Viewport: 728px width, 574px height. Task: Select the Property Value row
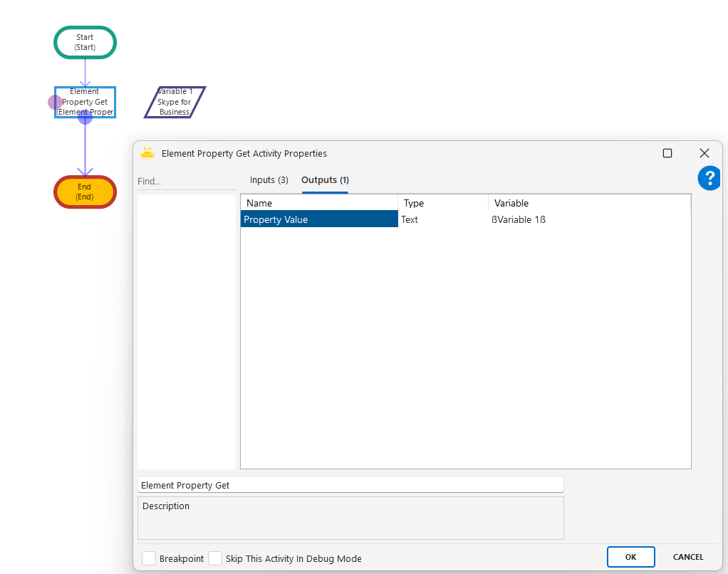click(x=318, y=220)
